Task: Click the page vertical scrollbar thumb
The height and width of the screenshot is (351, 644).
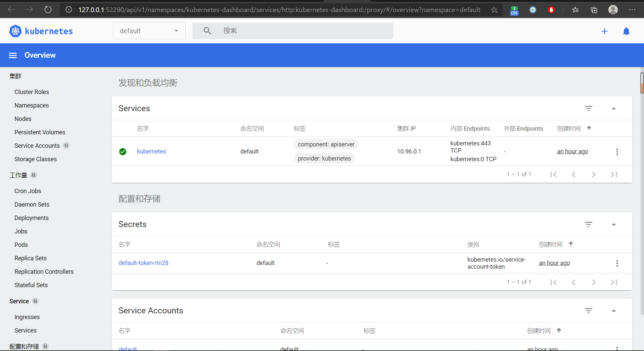Action: (x=642, y=83)
